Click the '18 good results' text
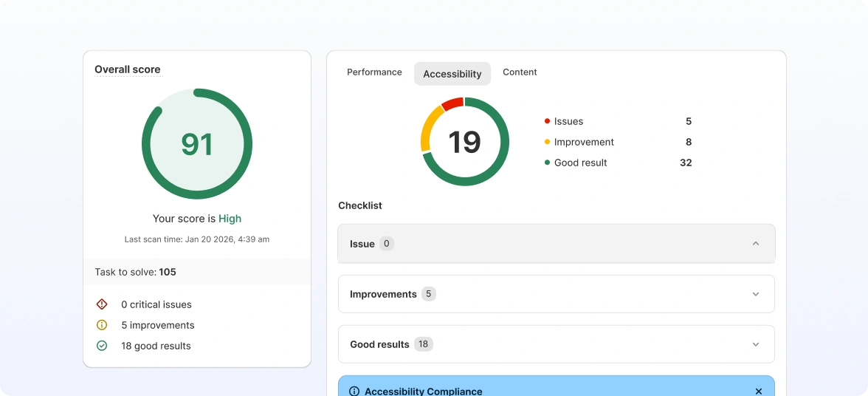This screenshot has width=868, height=396. (x=156, y=346)
